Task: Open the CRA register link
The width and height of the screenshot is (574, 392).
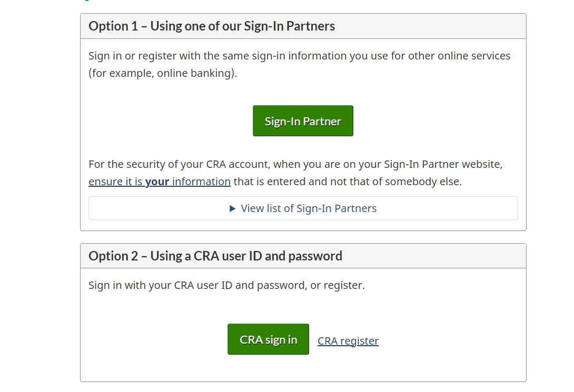Action: click(348, 341)
